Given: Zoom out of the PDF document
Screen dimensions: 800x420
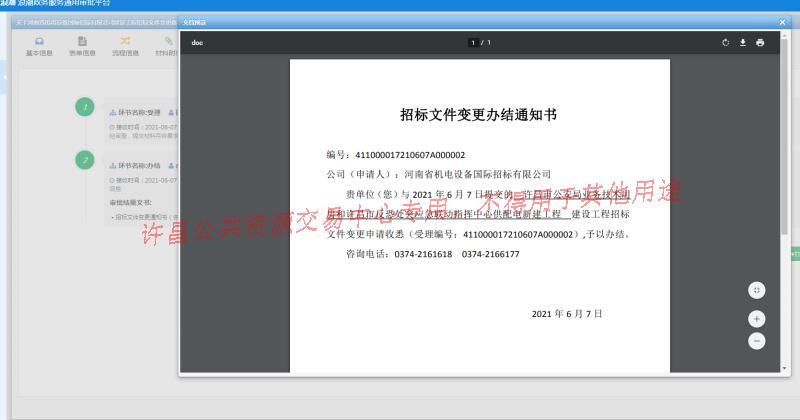Looking at the screenshot, I should click(757, 341).
